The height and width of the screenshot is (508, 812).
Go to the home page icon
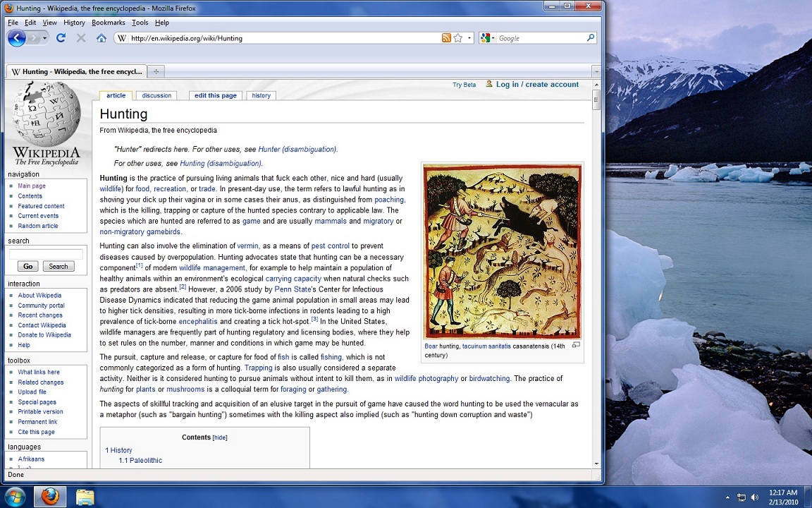[101, 38]
